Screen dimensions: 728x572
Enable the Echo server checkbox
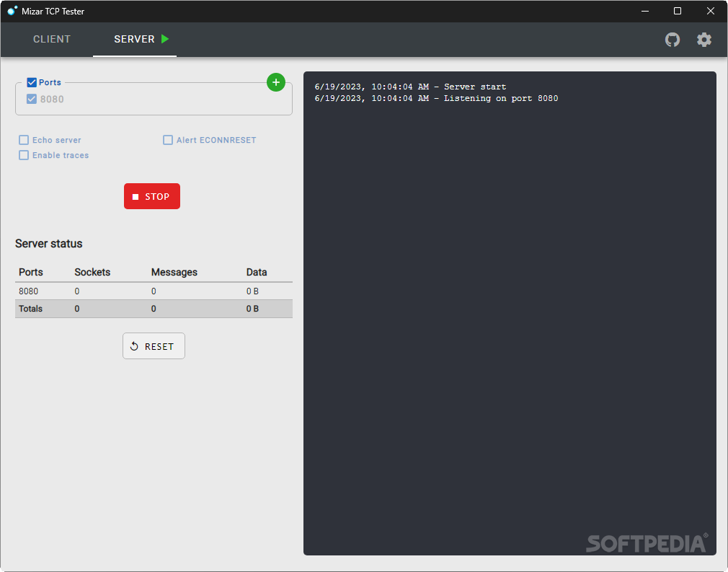click(24, 140)
